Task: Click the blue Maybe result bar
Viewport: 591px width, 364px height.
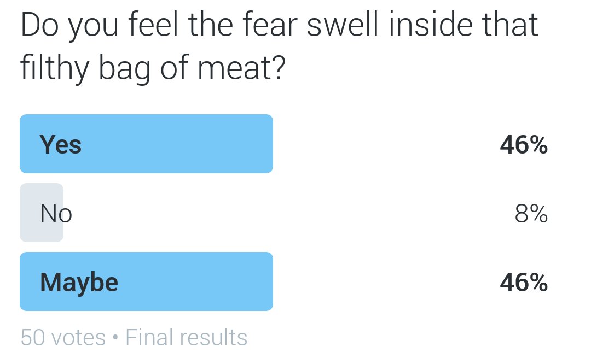Action: [x=146, y=281]
